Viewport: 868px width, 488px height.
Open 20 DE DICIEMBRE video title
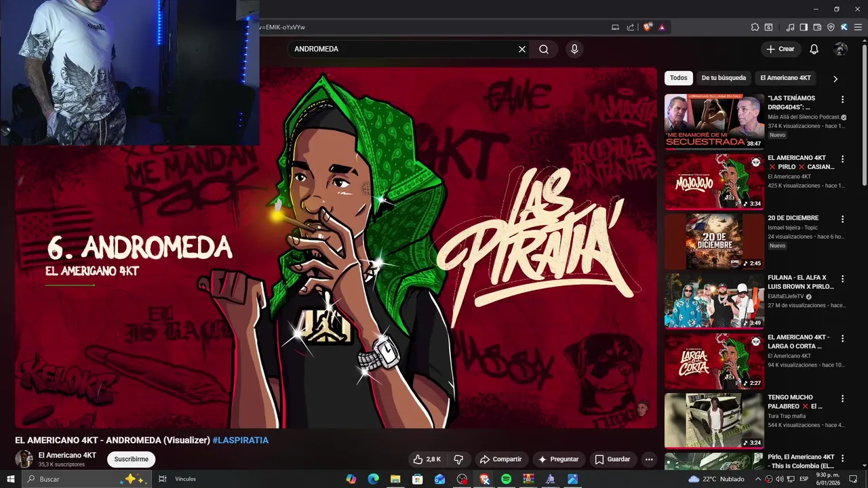[x=793, y=218]
